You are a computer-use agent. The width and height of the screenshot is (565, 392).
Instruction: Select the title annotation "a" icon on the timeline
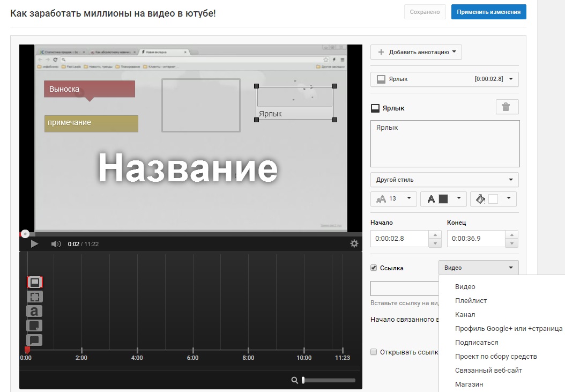coord(35,311)
